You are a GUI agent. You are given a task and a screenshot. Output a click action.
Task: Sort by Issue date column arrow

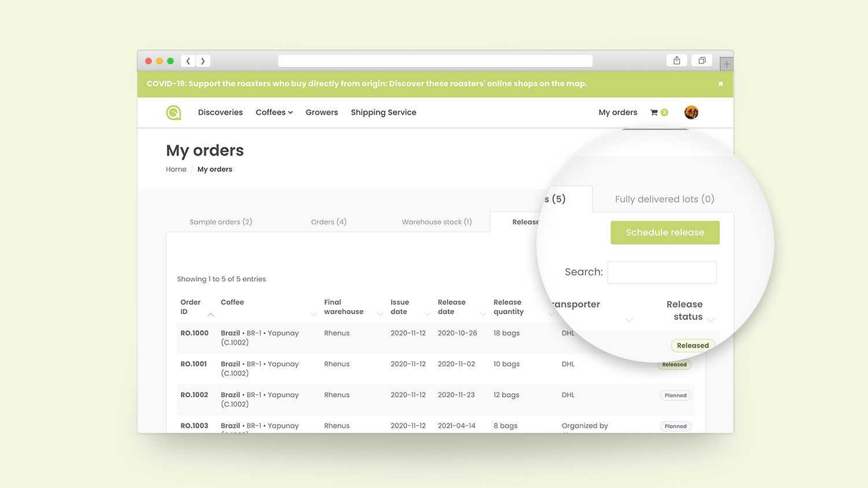[428, 315]
